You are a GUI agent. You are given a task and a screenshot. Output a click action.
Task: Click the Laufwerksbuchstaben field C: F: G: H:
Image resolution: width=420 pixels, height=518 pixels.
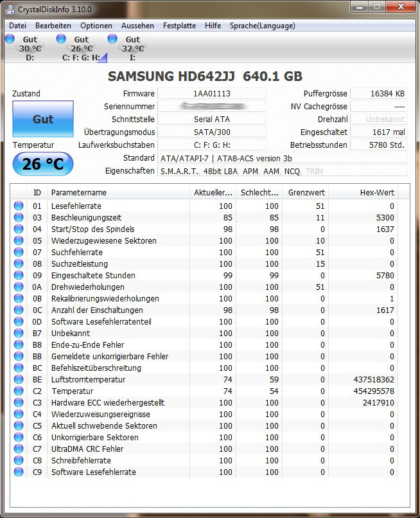212,145
